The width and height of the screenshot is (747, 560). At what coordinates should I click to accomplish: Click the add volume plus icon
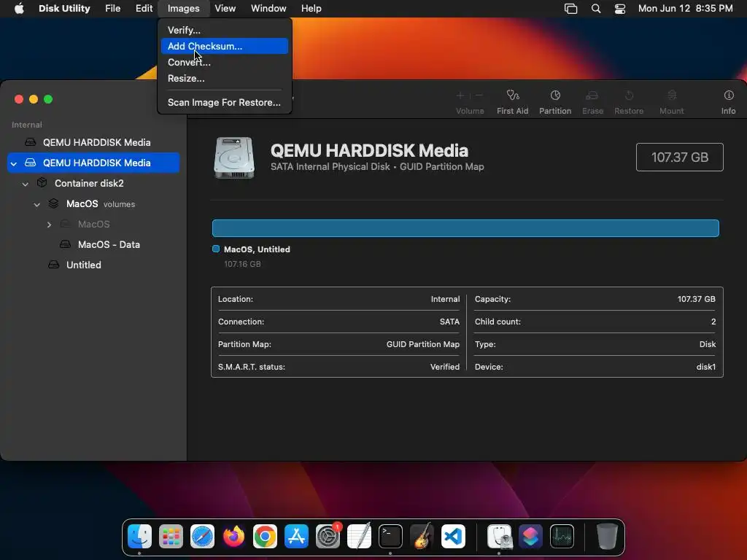(x=460, y=96)
